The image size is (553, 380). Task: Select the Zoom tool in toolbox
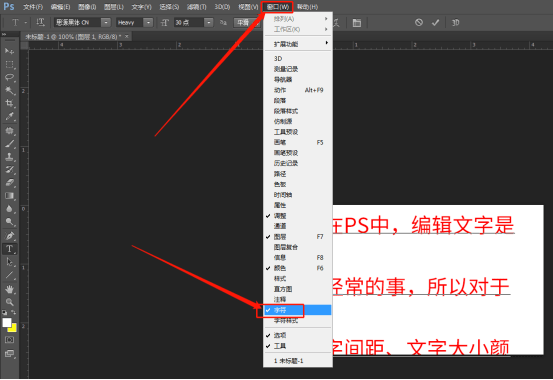click(x=10, y=302)
